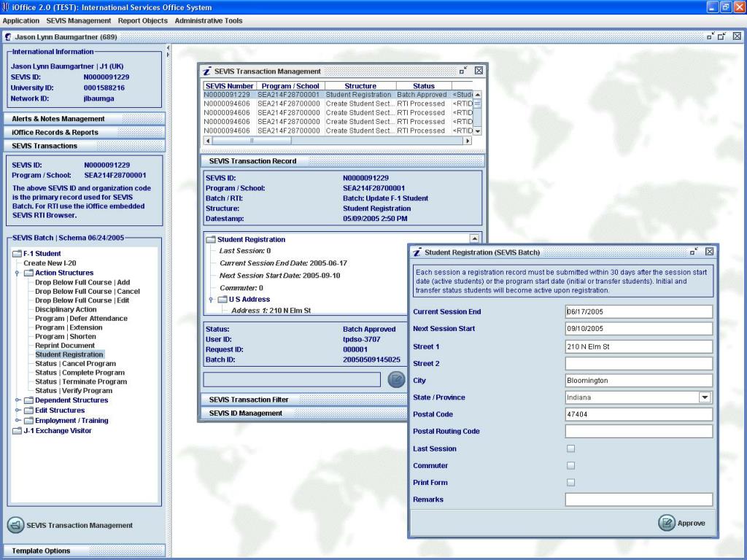747x560 pixels.
Task: Select the N0000091229 Student Registration row
Action: pos(338,95)
